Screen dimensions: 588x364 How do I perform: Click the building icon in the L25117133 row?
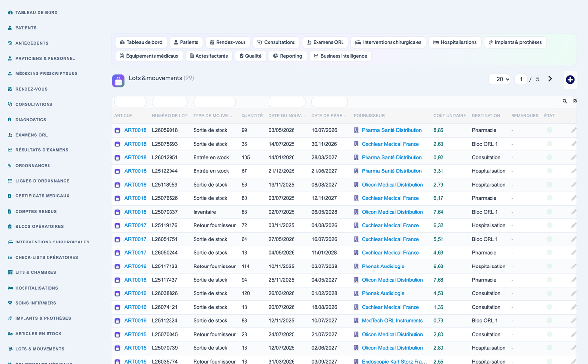point(356,267)
